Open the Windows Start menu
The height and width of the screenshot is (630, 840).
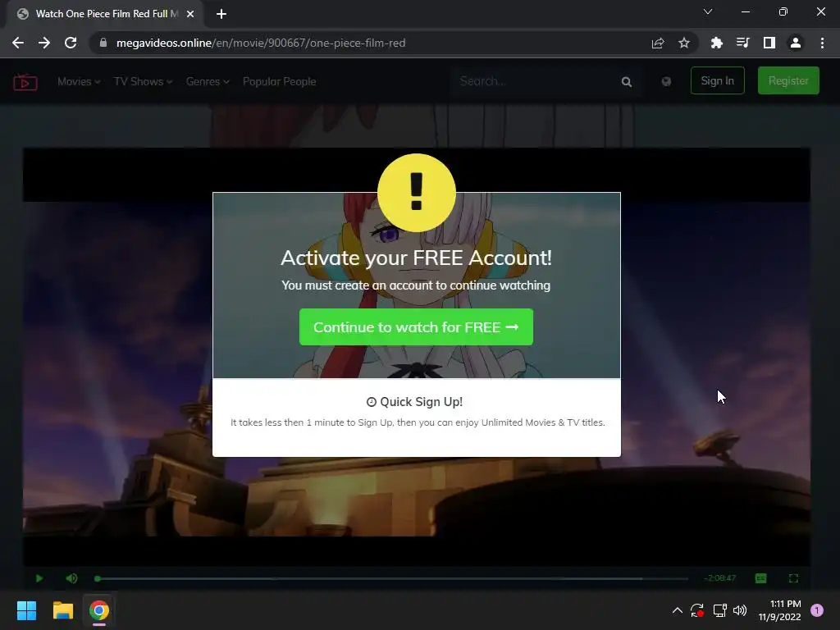click(26, 610)
